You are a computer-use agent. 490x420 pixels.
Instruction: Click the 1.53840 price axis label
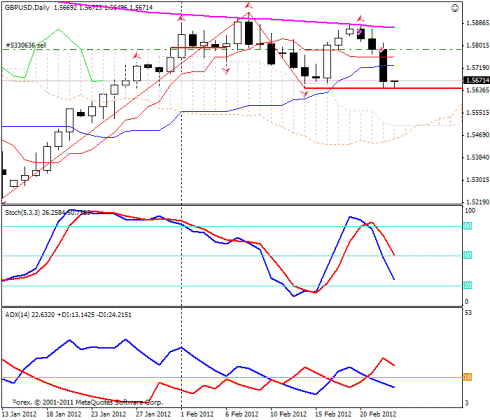pyautogui.click(x=478, y=157)
